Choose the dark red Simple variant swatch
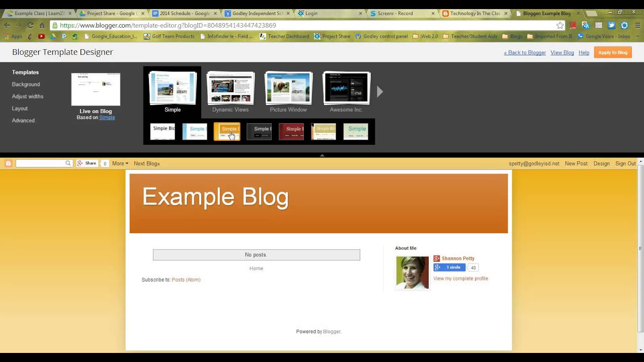This screenshot has height=362, width=644. (x=291, y=131)
